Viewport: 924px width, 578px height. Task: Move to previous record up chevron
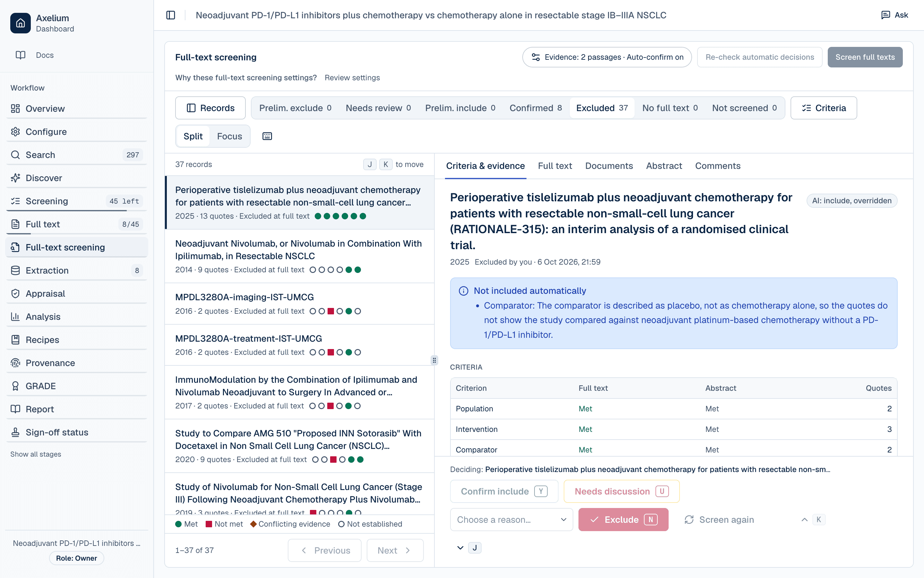tap(805, 520)
